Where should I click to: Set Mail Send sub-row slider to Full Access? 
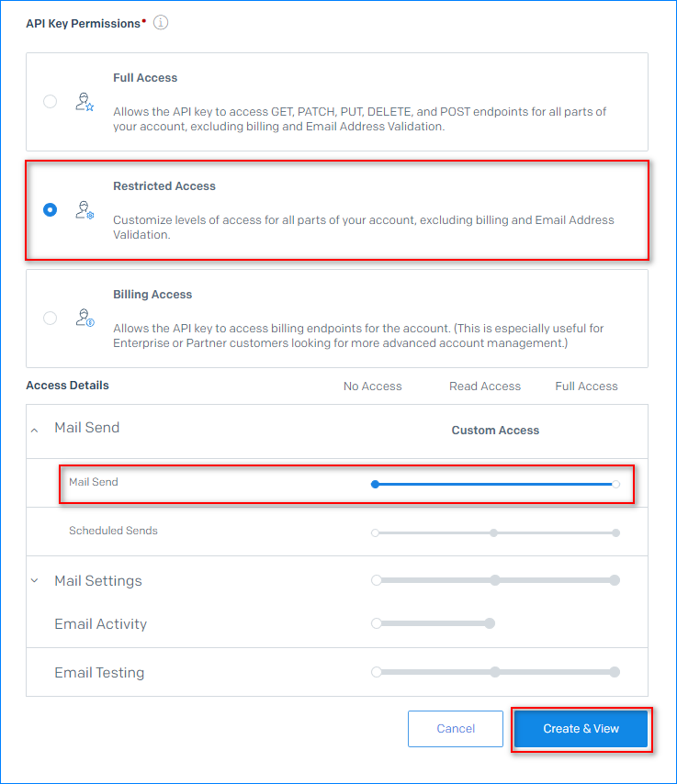pyautogui.click(x=616, y=484)
